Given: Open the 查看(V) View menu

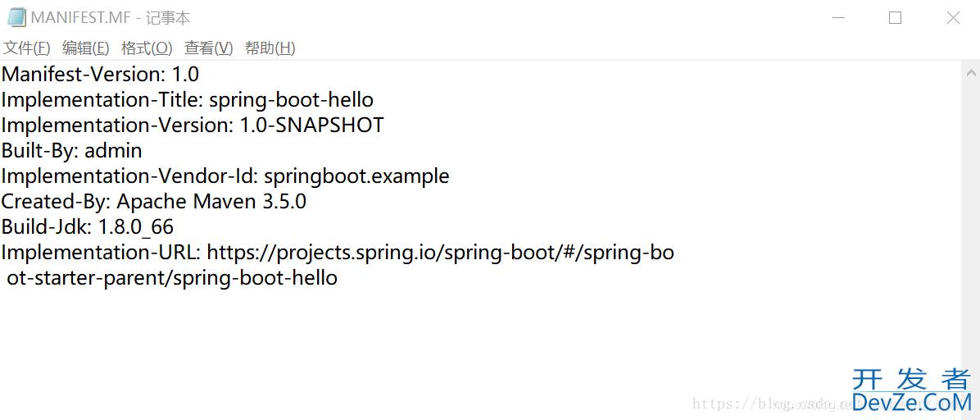Looking at the screenshot, I should pos(209,48).
